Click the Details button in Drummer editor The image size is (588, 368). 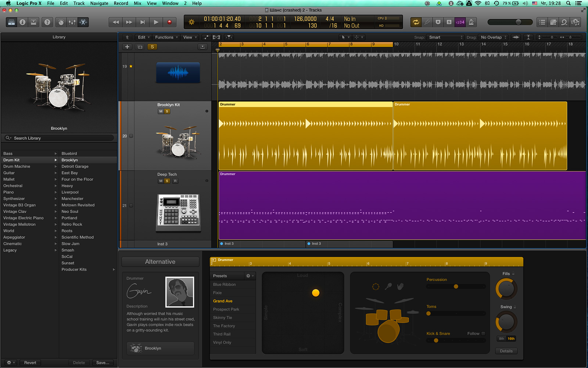[506, 351]
